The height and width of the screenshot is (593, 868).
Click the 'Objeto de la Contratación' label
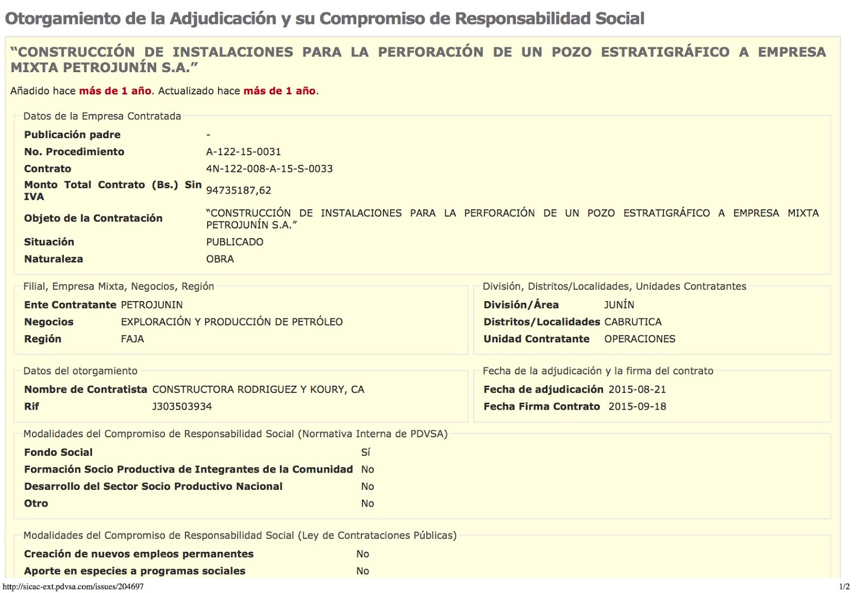(93, 218)
